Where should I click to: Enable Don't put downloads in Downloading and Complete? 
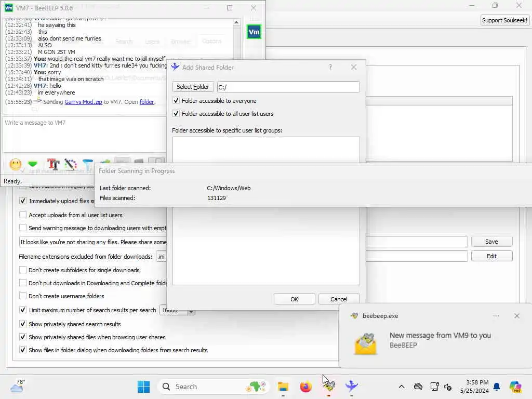point(23,283)
